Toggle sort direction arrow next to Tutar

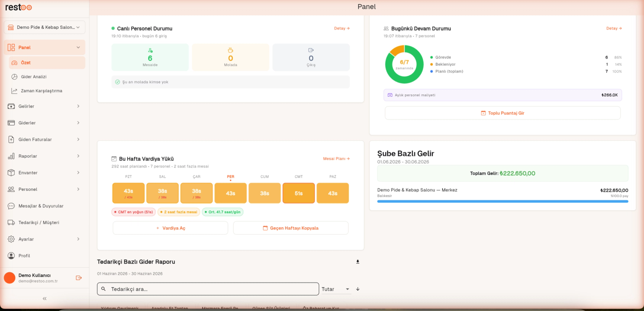click(358, 289)
